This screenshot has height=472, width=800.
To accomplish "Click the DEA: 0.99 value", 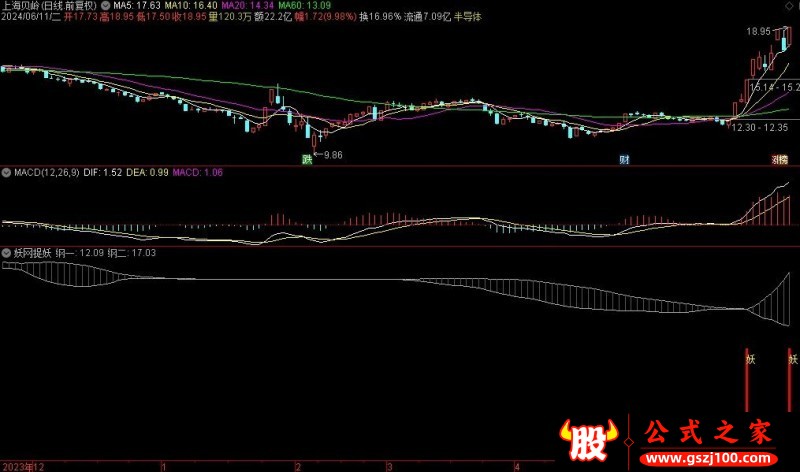I will 147,172.
